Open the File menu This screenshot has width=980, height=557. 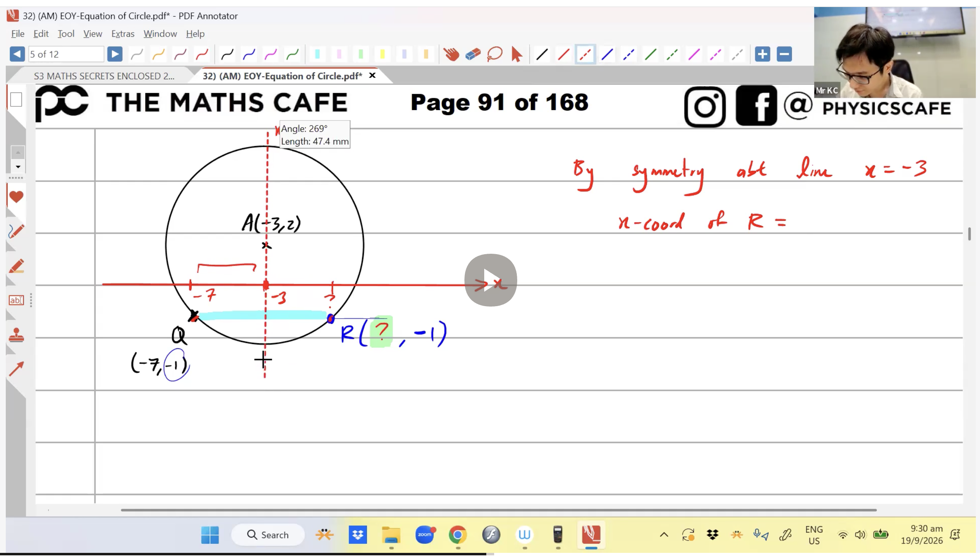[18, 34]
